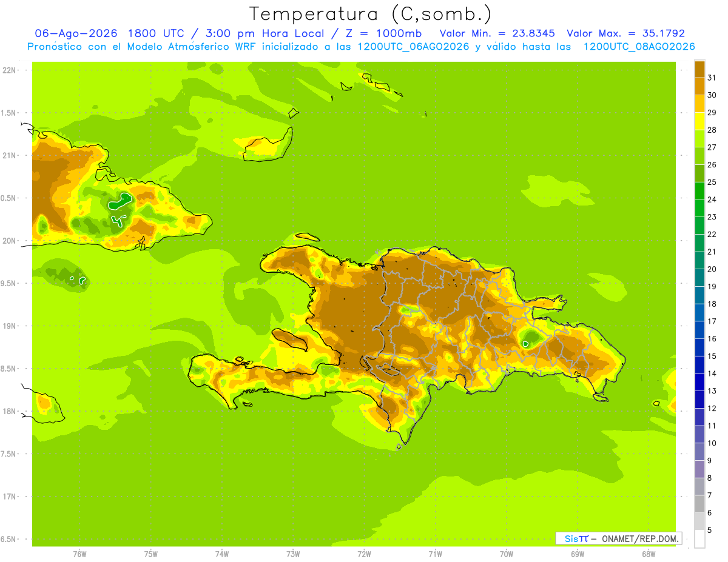Click 'Valor Max. = 35.1792' text
Image resolution: width=728 pixels, height=562 pixels.
625,33
